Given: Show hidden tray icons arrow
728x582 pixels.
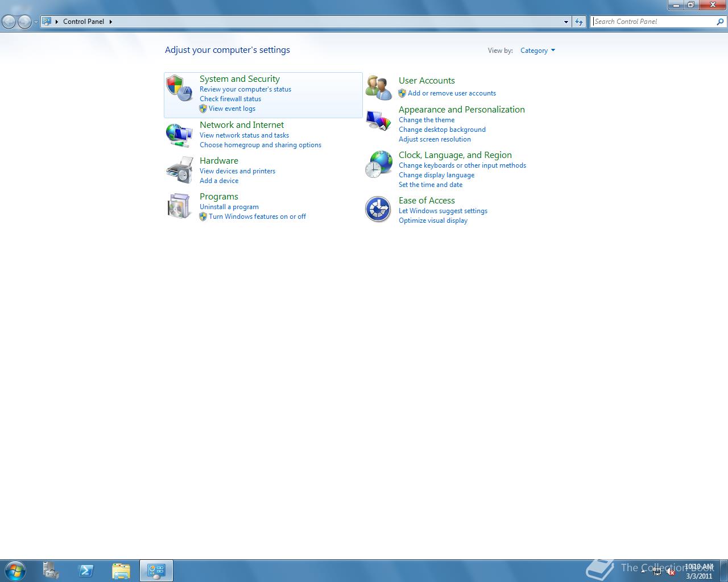Looking at the screenshot, I should pyautogui.click(x=643, y=571).
